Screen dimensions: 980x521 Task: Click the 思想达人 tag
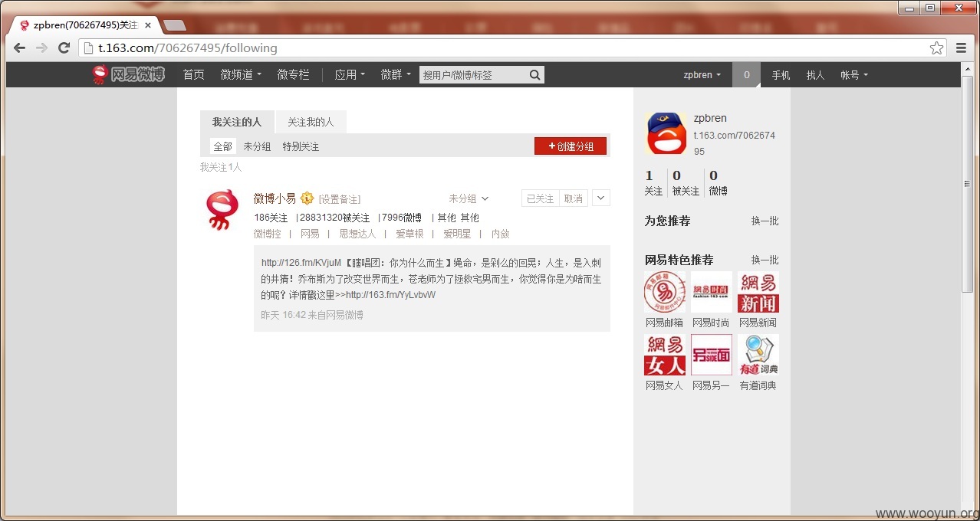tap(357, 234)
